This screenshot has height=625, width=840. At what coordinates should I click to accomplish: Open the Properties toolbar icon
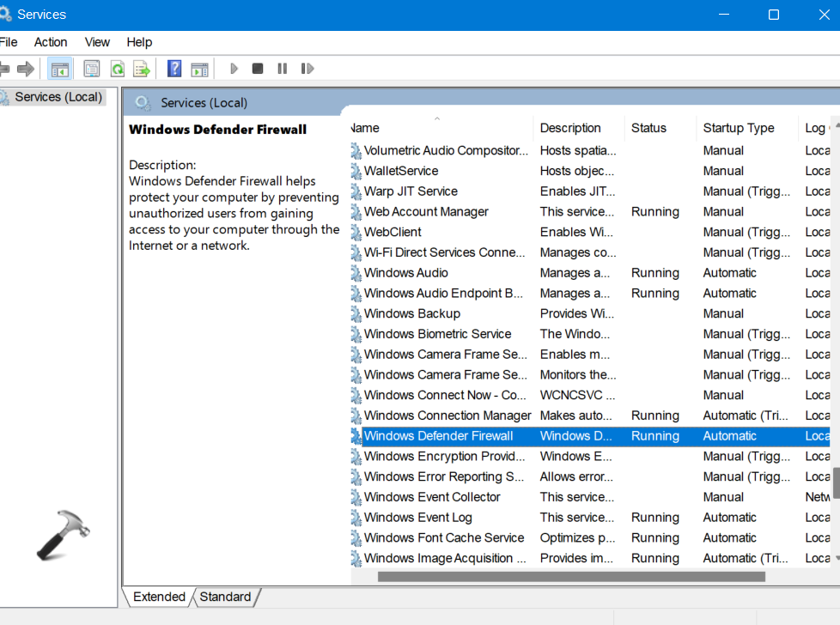92,69
